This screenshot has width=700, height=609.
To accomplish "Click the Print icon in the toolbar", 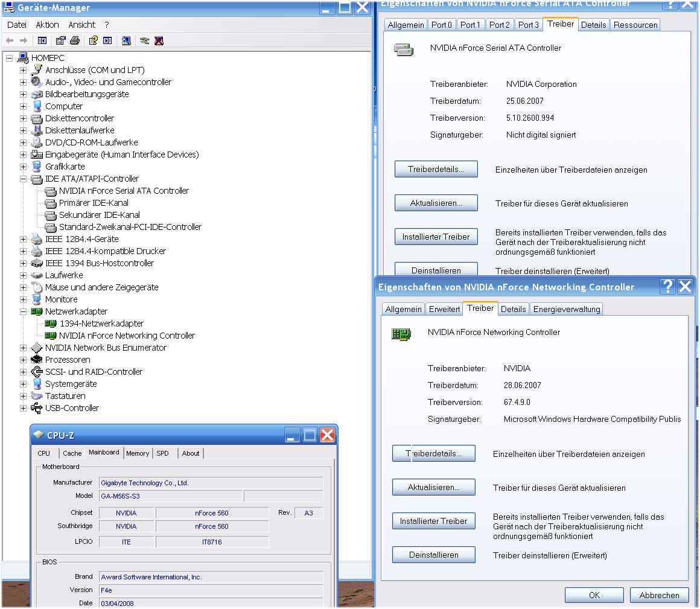I will pyautogui.click(x=75, y=40).
